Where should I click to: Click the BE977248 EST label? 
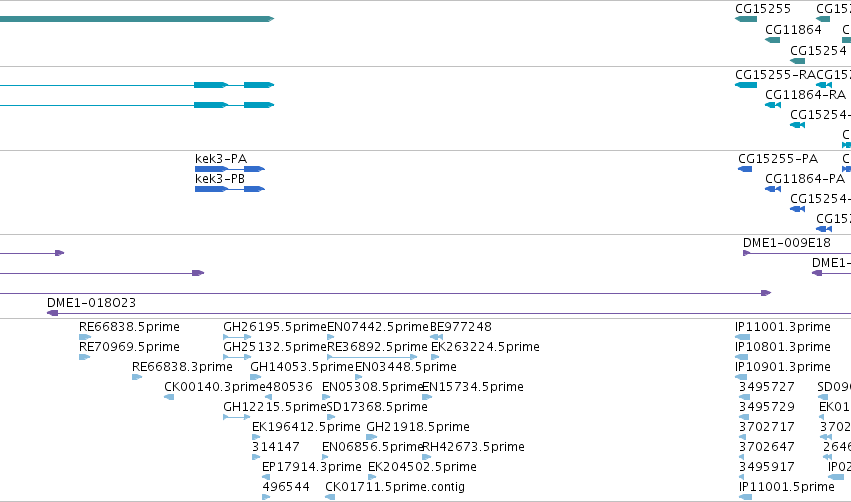(461, 327)
